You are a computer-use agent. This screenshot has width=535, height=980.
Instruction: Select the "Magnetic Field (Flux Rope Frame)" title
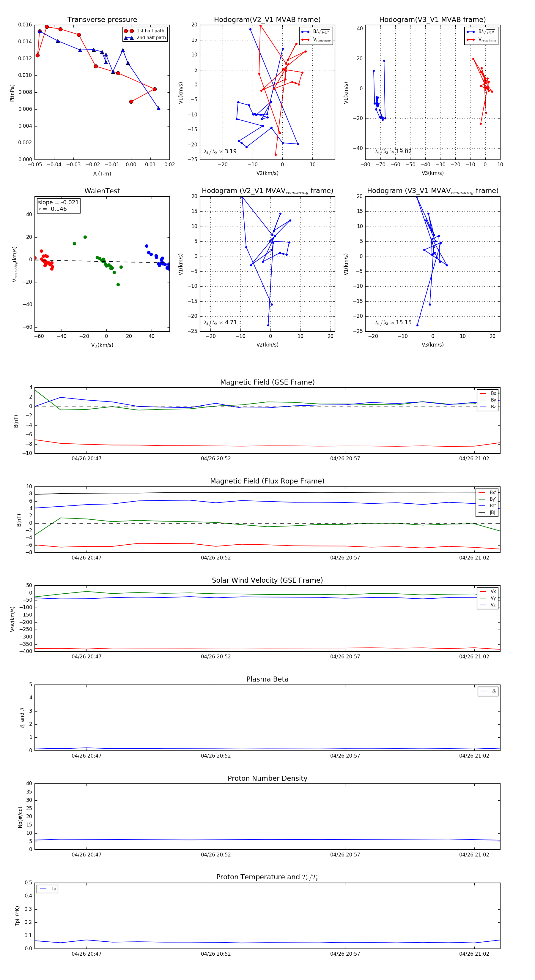pos(267,481)
